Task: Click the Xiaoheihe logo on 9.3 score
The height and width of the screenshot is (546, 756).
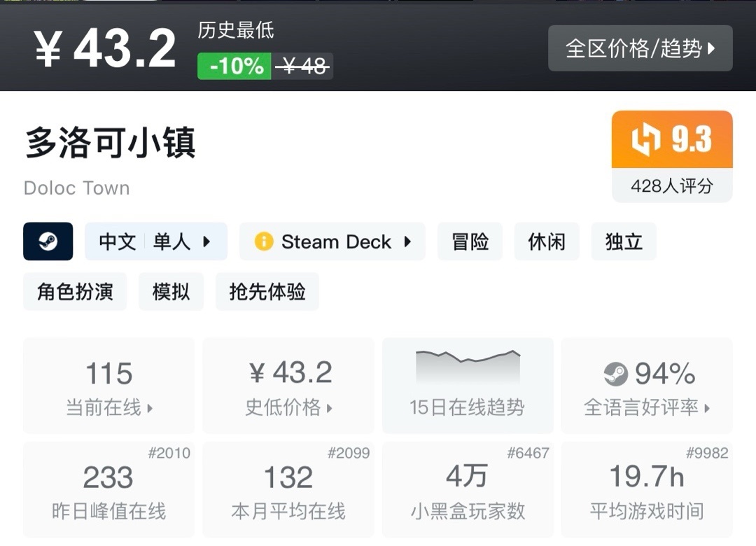Action: tap(645, 140)
